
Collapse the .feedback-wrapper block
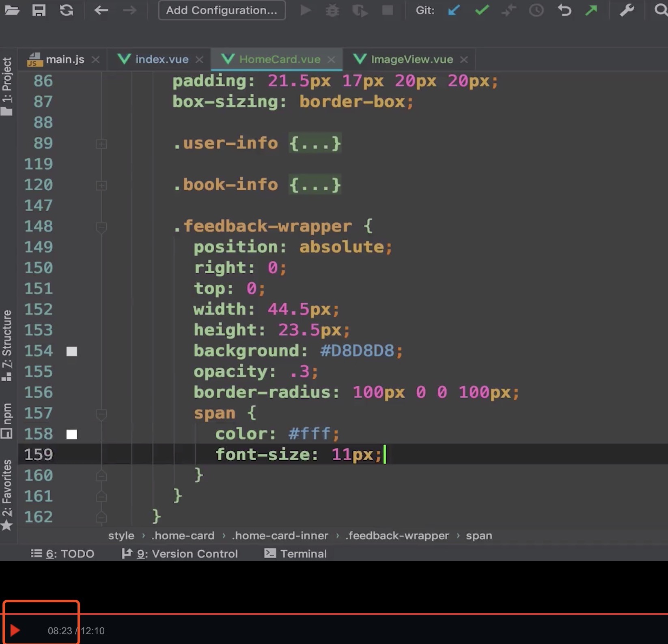(101, 227)
